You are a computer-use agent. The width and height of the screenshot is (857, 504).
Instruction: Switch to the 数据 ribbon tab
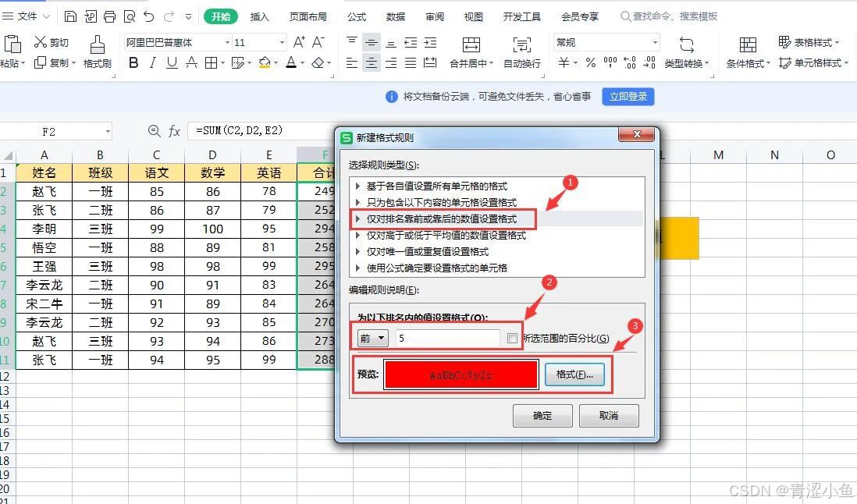click(395, 17)
